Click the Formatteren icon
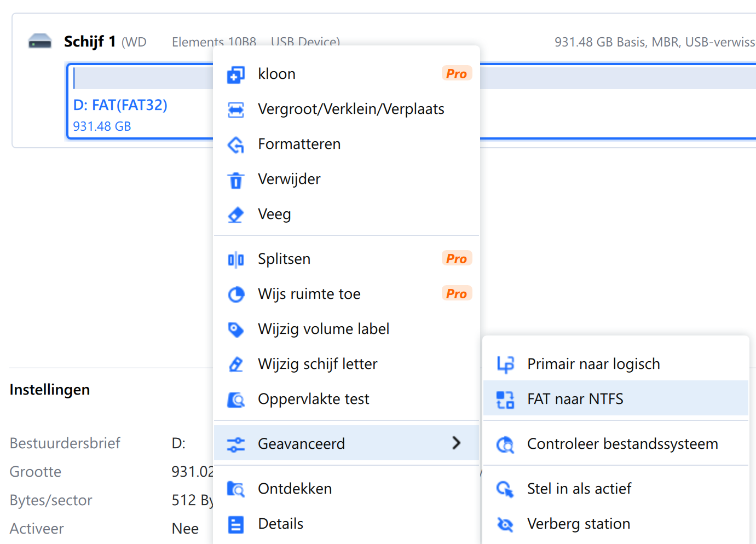 (x=236, y=144)
